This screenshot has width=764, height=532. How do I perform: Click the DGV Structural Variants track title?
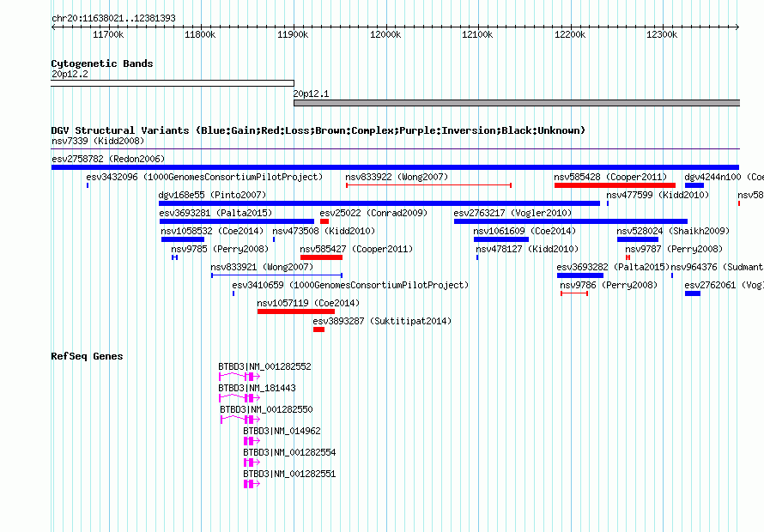pyautogui.click(x=318, y=130)
